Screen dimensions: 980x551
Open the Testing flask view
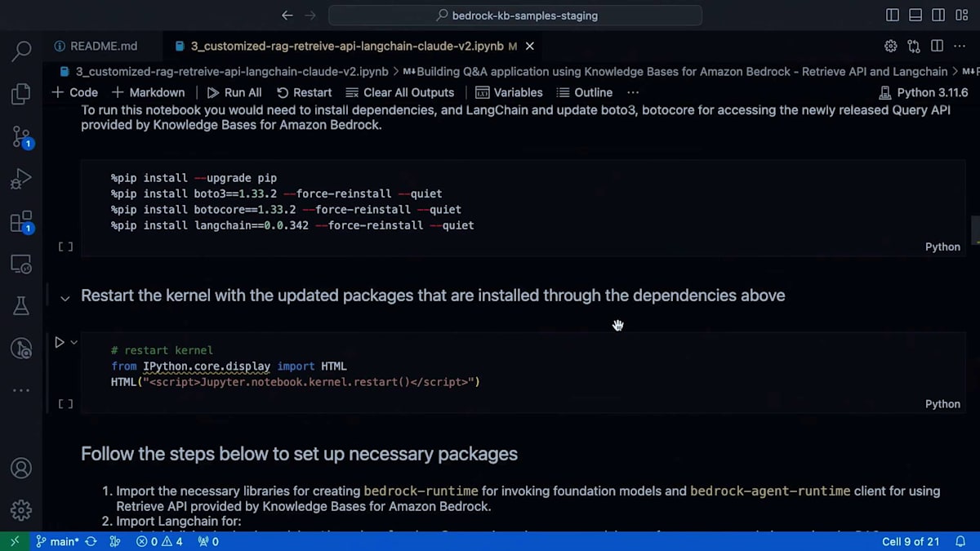coord(21,306)
